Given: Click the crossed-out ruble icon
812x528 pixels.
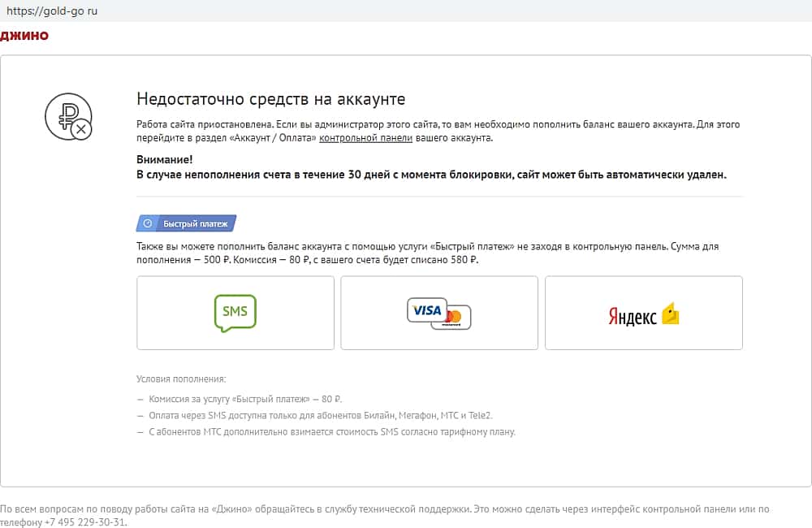Looking at the screenshot, I should click(x=68, y=117).
